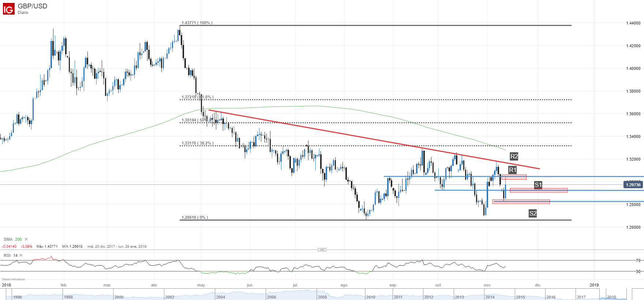Screen dimensions: 644x300
Task: Select the red R1 resistance zone rectangle
Action: [514, 177]
